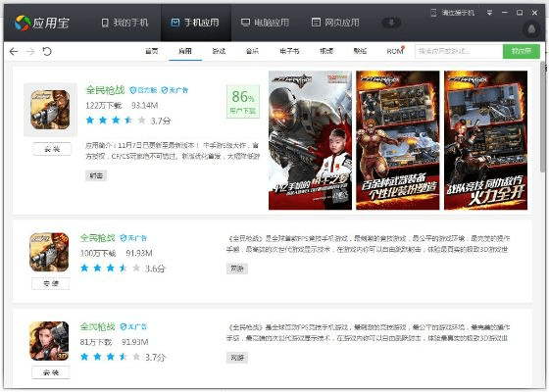549x392 pixels.
Task: Click the 网游 tag of second app
Action: [237, 269]
